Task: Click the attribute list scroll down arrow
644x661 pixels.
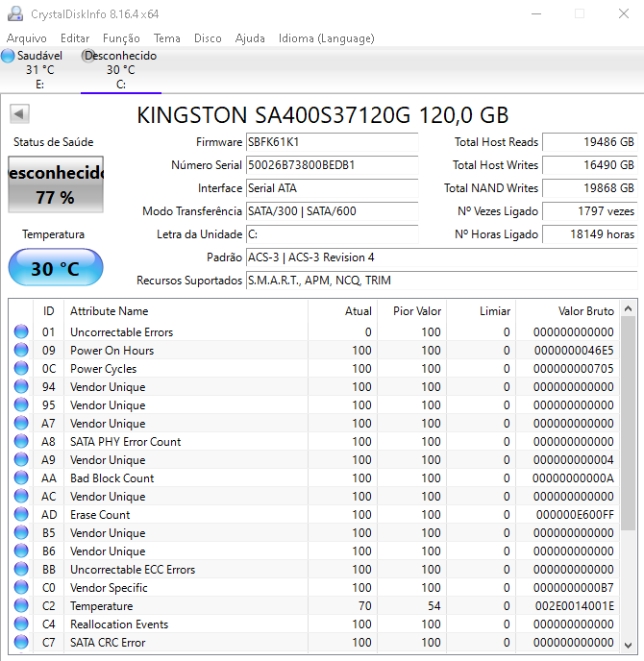Action: click(x=628, y=645)
